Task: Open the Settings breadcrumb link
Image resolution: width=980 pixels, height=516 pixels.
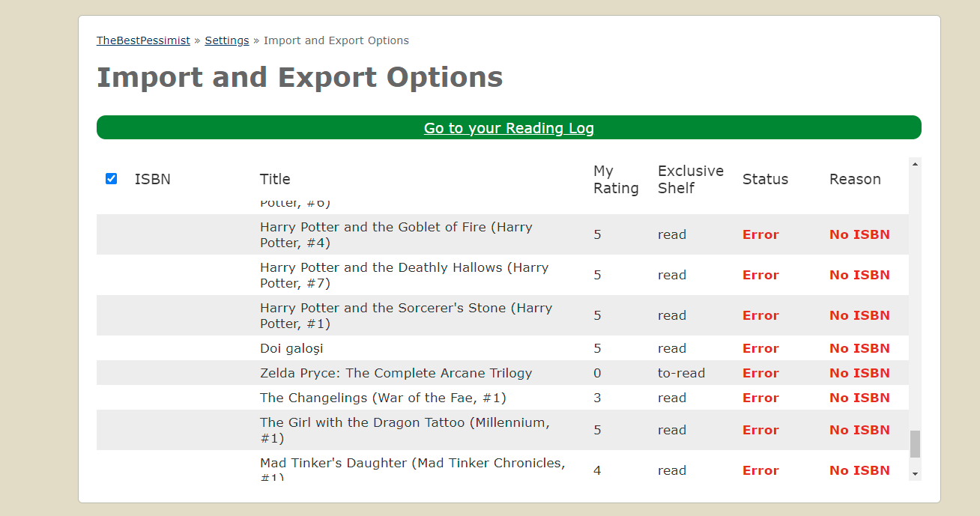Action: click(227, 40)
